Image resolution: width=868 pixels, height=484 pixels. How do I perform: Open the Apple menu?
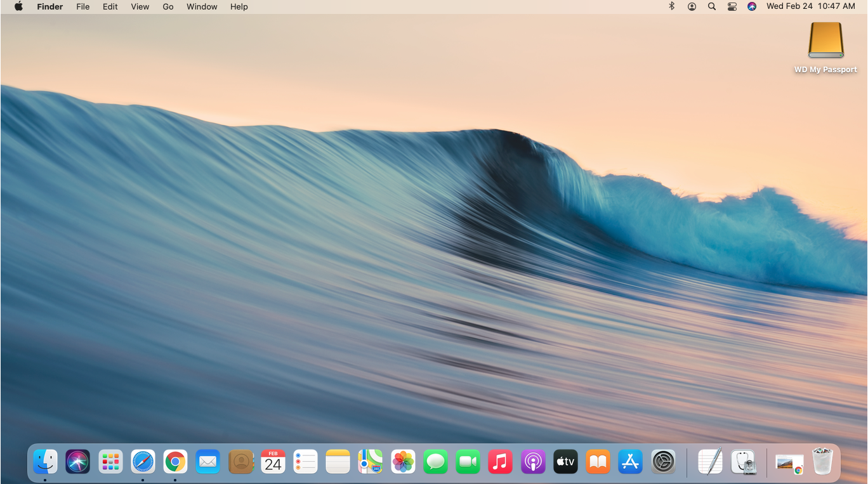coord(18,6)
